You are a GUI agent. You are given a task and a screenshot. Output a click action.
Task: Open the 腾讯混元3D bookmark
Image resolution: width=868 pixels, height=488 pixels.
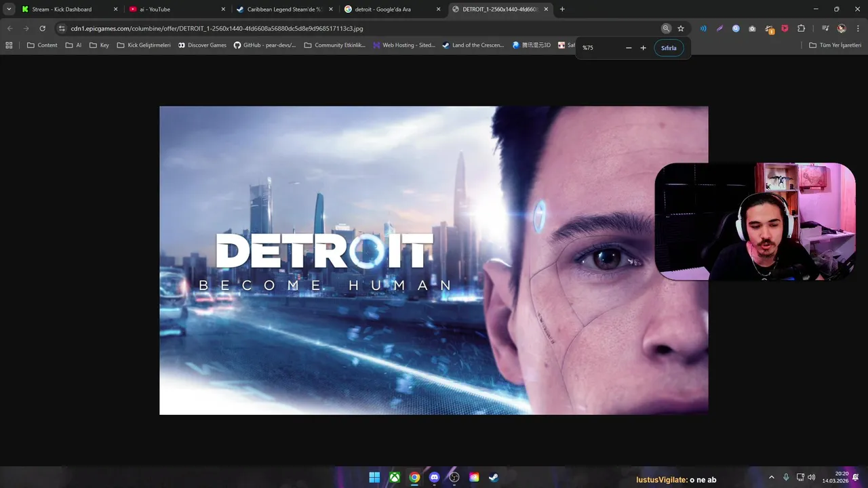(532, 45)
